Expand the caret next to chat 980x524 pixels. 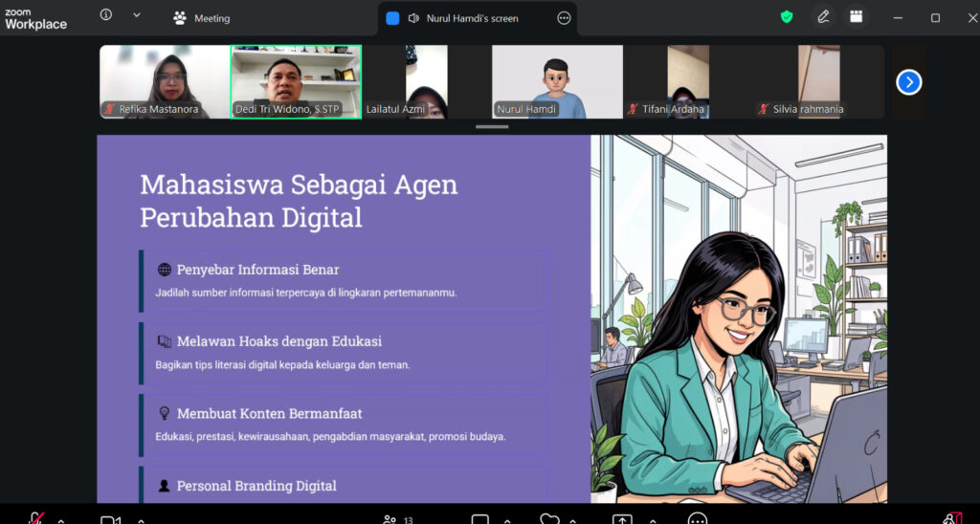pos(507,520)
